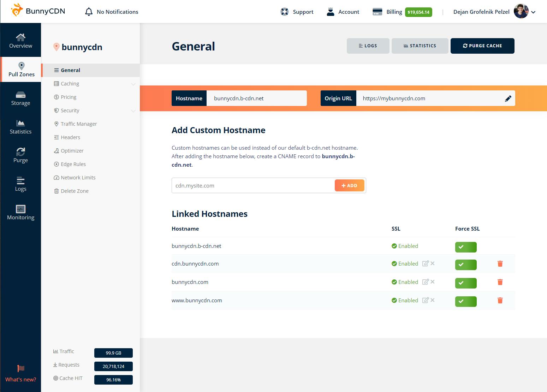The width and height of the screenshot is (547, 392).
Task: Toggle Force SSL for bunnycdn.b-cdn.net
Action: pyautogui.click(x=466, y=247)
